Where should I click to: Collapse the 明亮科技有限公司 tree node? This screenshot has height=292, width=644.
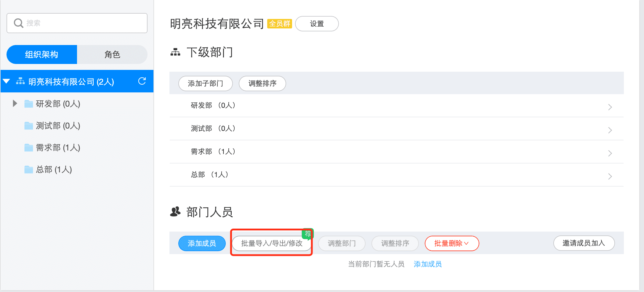pos(7,81)
